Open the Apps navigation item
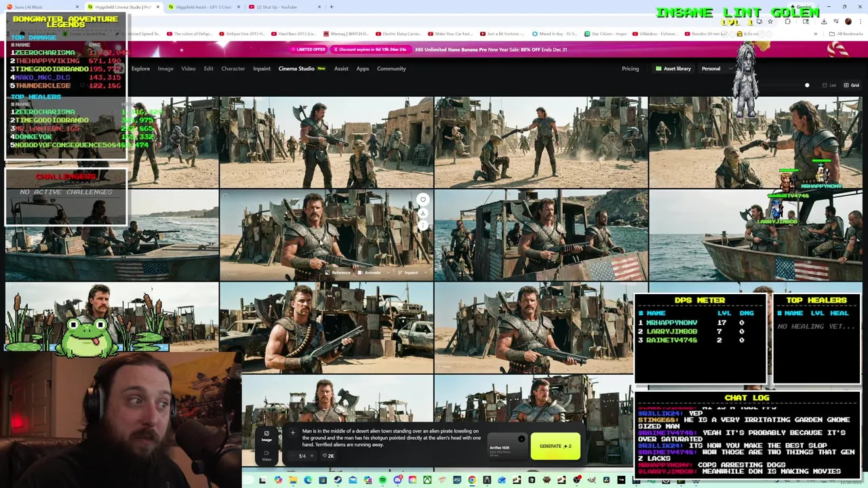 pyautogui.click(x=363, y=68)
